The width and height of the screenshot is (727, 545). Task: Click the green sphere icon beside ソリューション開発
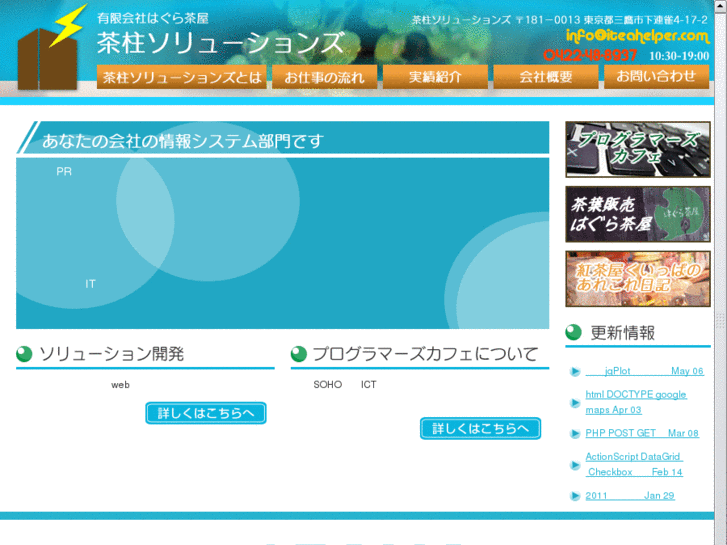pos(24,354)
